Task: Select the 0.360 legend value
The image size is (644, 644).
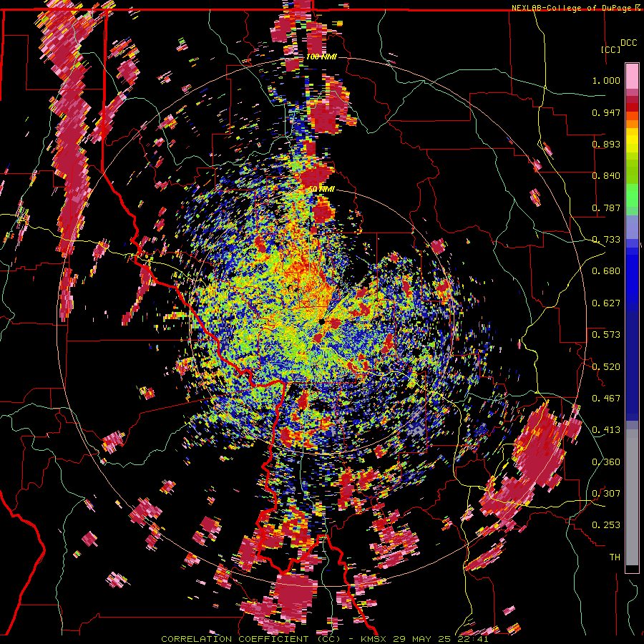Action: pos(606,462)
